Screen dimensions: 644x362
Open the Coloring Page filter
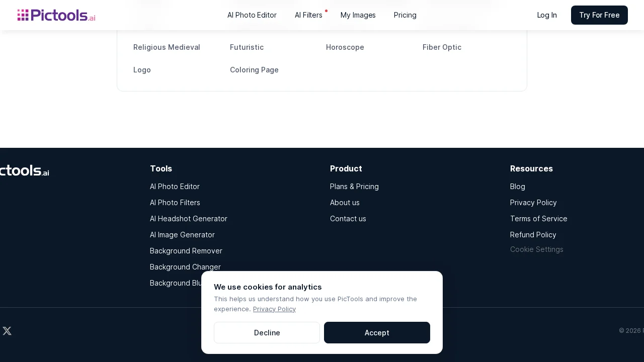coord(254,70)
